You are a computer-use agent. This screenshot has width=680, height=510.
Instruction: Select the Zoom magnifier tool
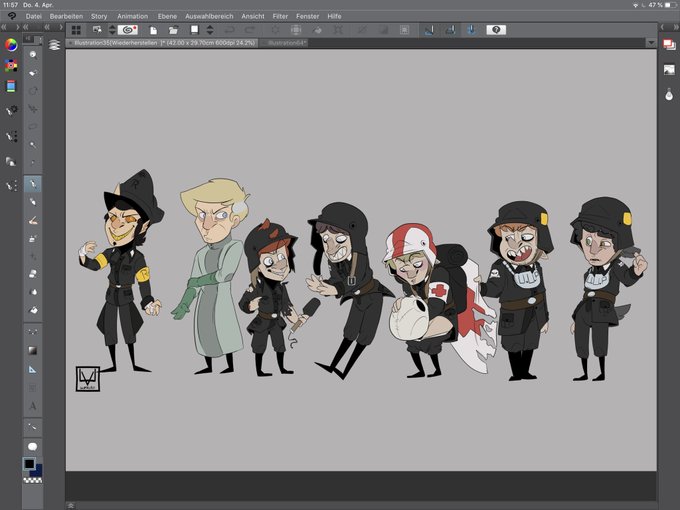click(x=33, y=55)
